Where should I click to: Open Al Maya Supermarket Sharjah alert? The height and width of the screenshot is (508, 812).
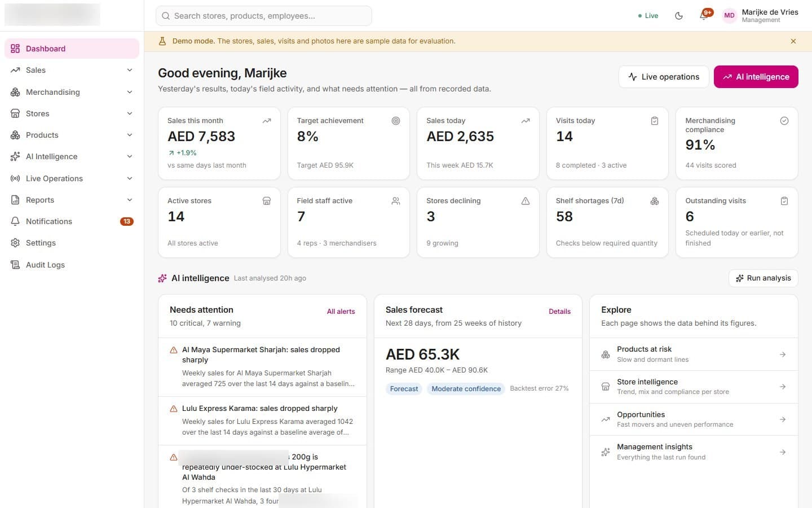(263, 367)
